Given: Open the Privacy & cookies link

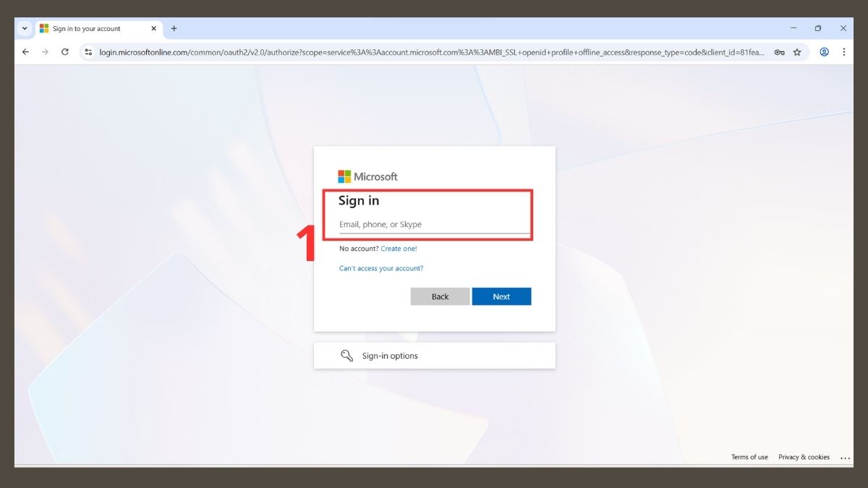Looking at the screenshot, I should [x=804, y=457].
